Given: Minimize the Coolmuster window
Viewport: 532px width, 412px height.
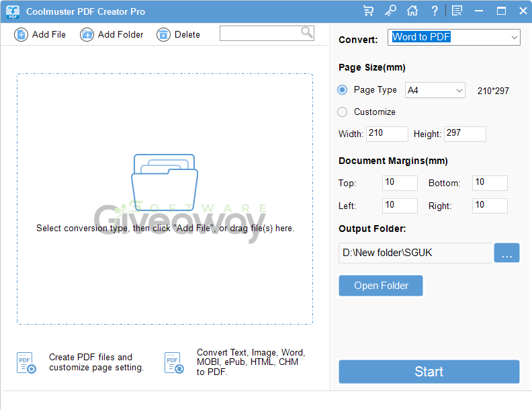Looking at the screenshot, I should pos(479,11).
